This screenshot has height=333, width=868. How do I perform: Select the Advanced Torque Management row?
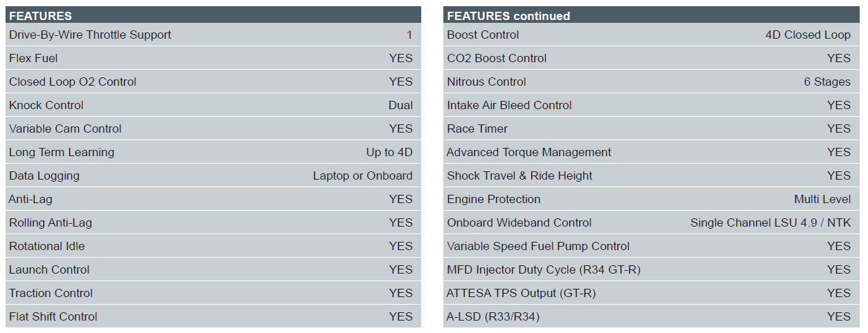(651, 152)
